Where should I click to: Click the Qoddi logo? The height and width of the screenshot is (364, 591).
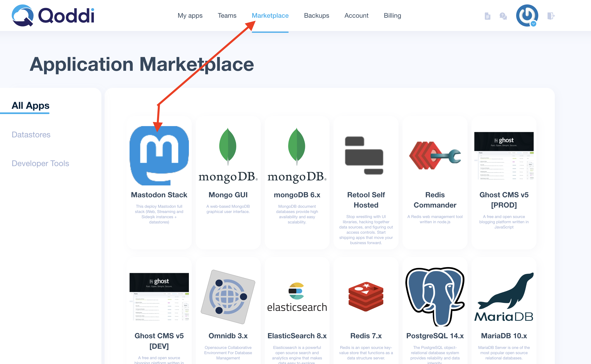click(53, 16)
